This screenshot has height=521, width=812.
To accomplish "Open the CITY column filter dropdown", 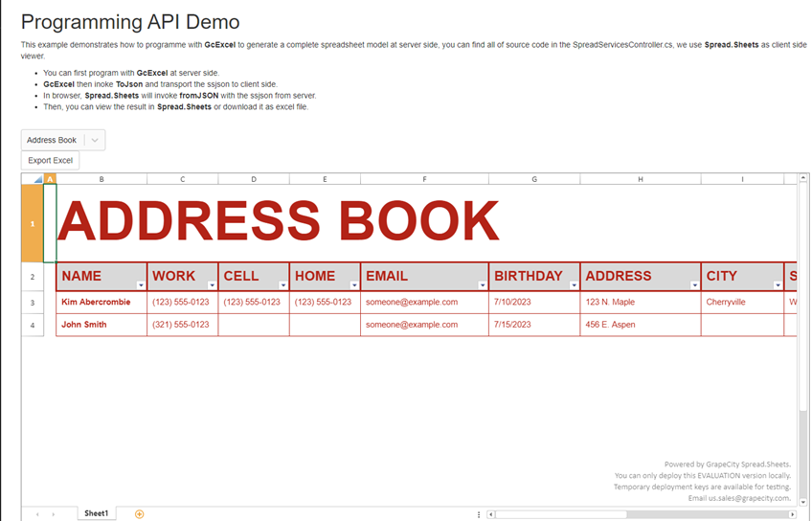I will point(778,285).
